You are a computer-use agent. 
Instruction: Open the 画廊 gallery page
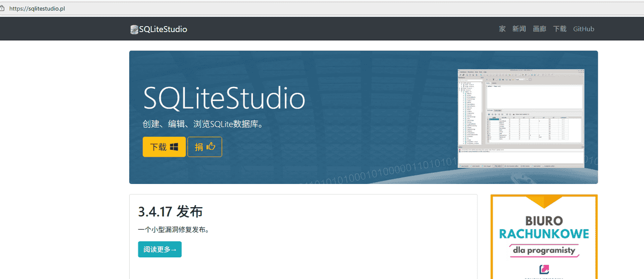(x=539, y=29)
